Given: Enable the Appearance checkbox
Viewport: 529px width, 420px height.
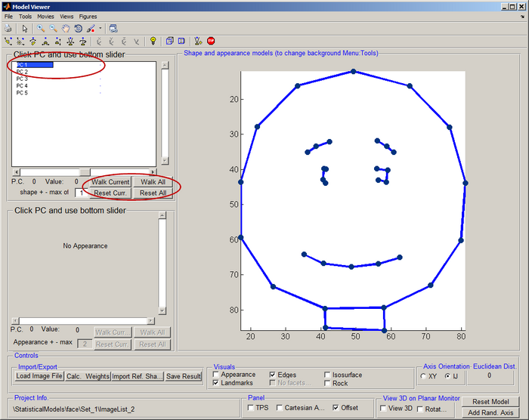Looking at the screenshot, I should [217, 375].
